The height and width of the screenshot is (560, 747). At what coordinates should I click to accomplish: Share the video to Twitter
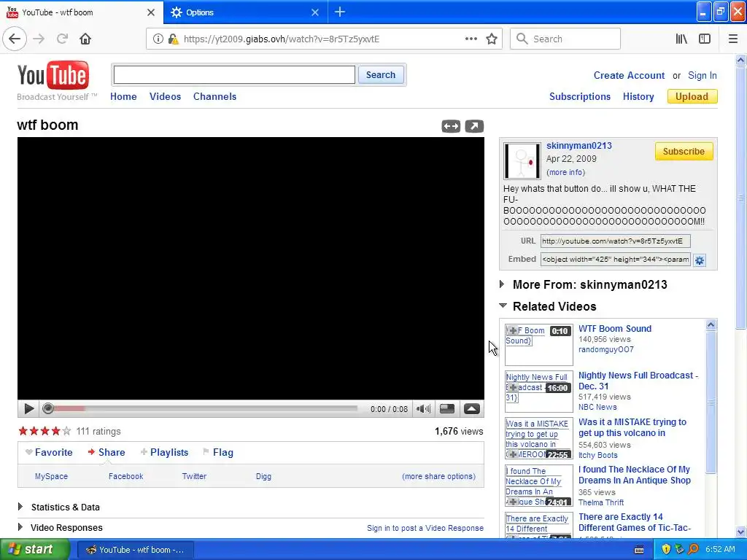(x=194, y=476)
